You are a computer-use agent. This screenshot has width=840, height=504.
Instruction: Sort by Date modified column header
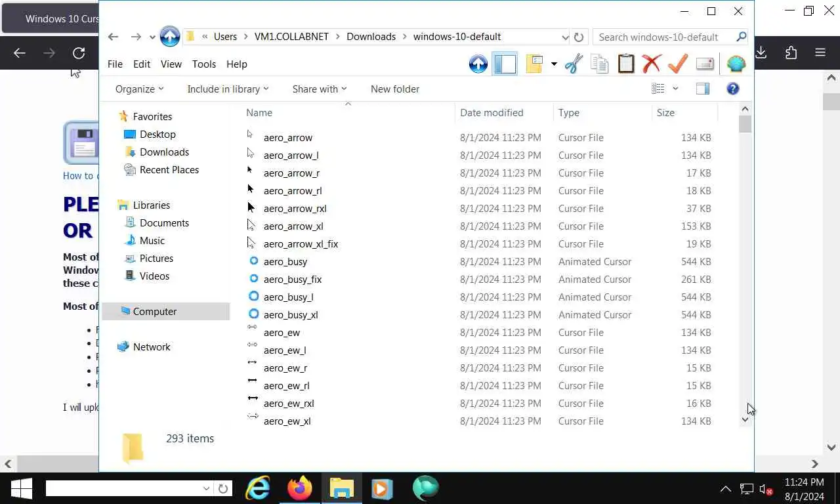tap(504, 113)
